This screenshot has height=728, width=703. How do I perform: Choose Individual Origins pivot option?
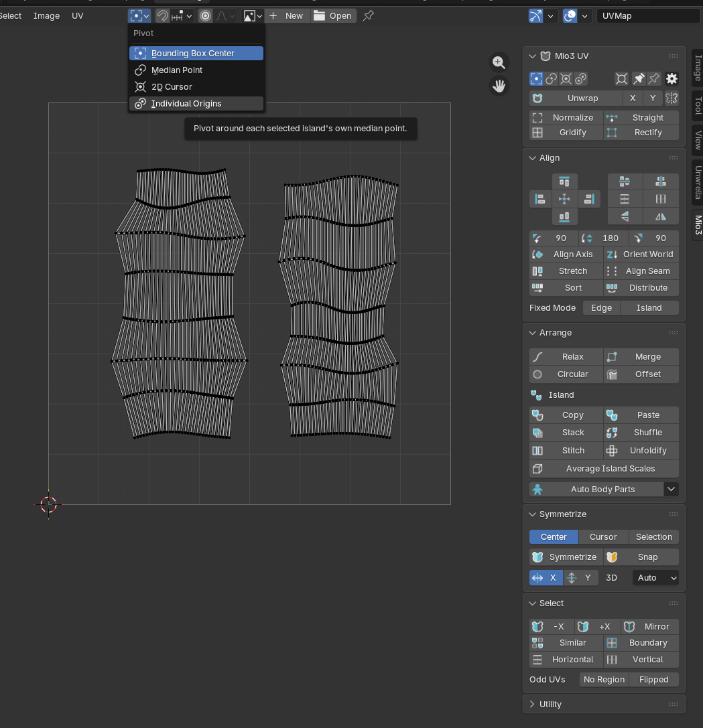pos(186,104)
